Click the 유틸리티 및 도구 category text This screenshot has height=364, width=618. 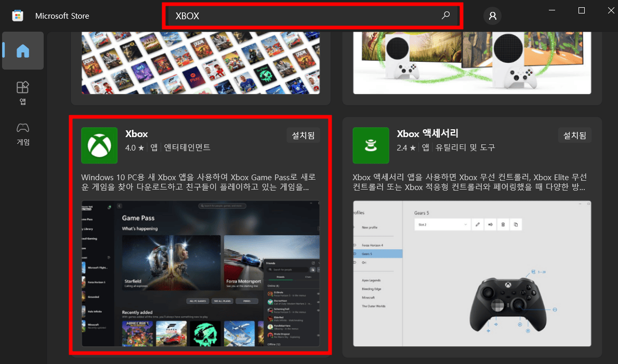pos(465,147)
